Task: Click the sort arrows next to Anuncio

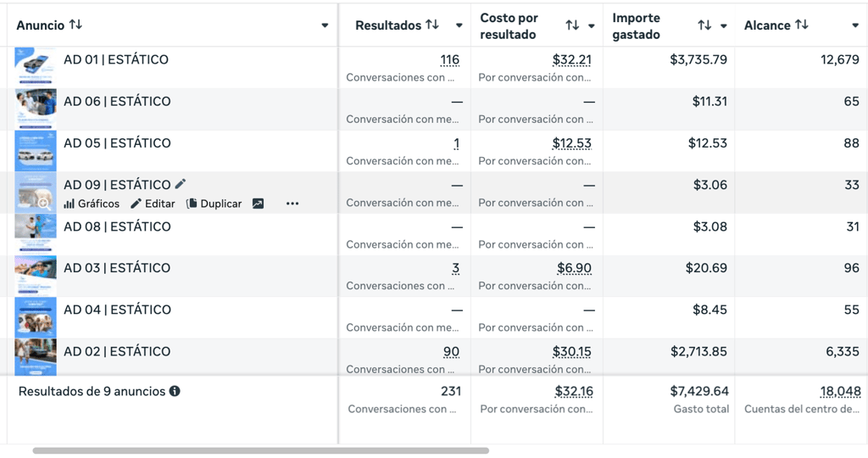Action: 75,25
